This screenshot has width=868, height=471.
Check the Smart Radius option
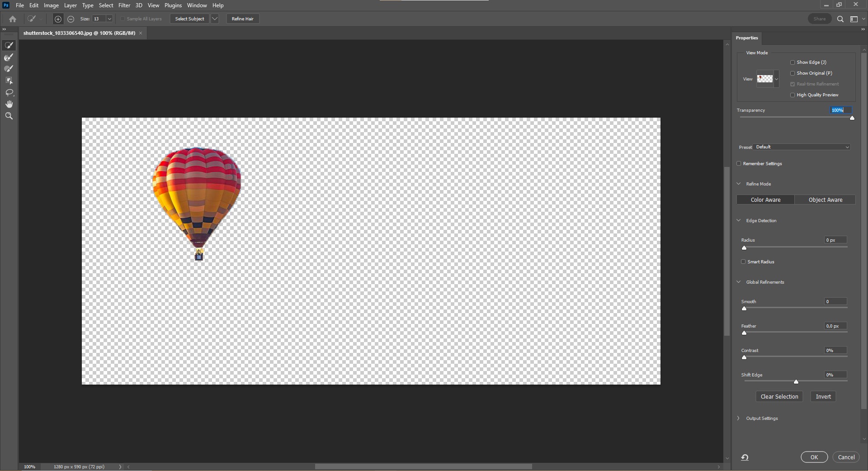743,262
